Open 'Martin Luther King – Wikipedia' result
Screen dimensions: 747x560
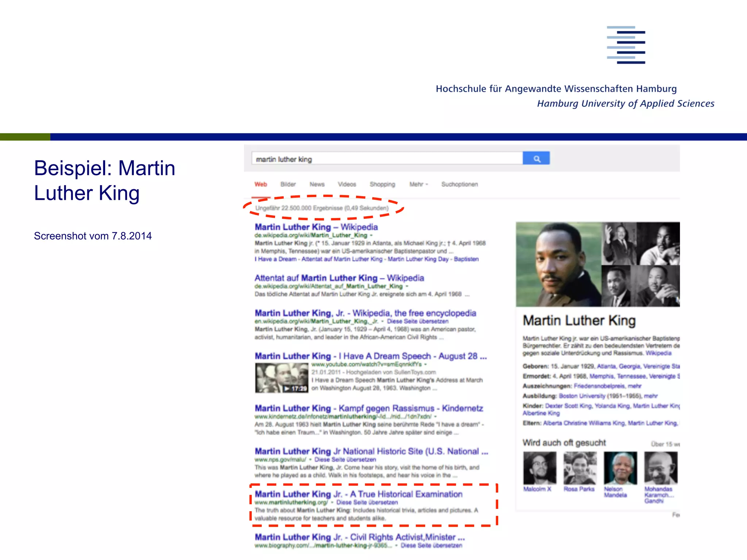[x=316, y=227]
